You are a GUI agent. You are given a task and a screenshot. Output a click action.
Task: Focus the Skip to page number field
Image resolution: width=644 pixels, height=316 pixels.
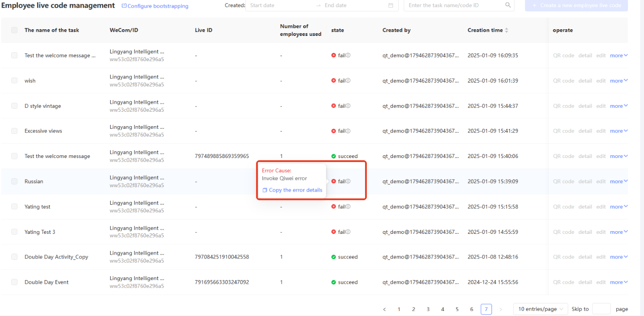[601, 309]
